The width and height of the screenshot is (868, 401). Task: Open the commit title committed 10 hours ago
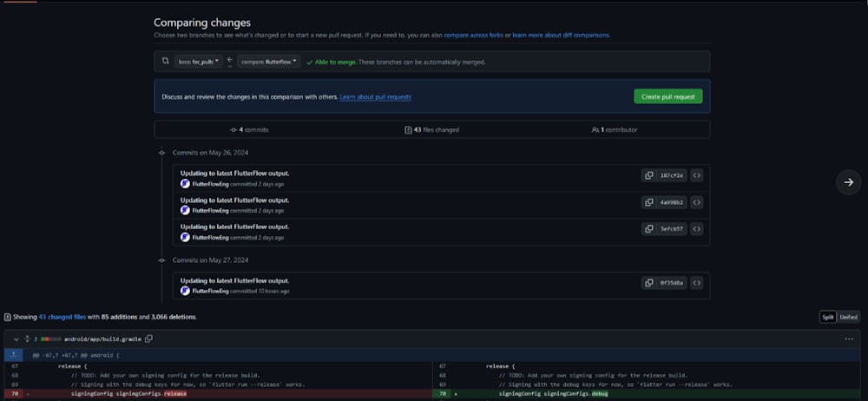[234, 280]
